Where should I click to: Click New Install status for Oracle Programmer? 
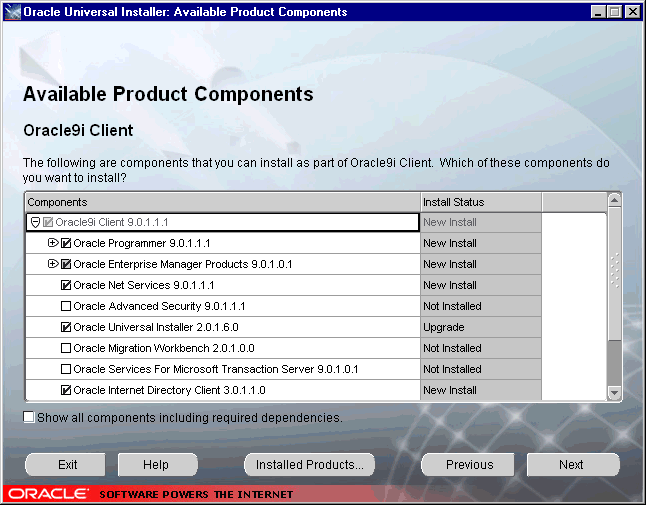pyautogui.click(x=481, y=243)
